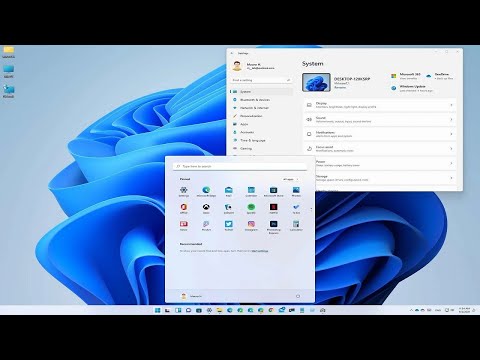Click the Rename link under DESKTOP name
Screen dimensions: 480x360
pos(340,88)
